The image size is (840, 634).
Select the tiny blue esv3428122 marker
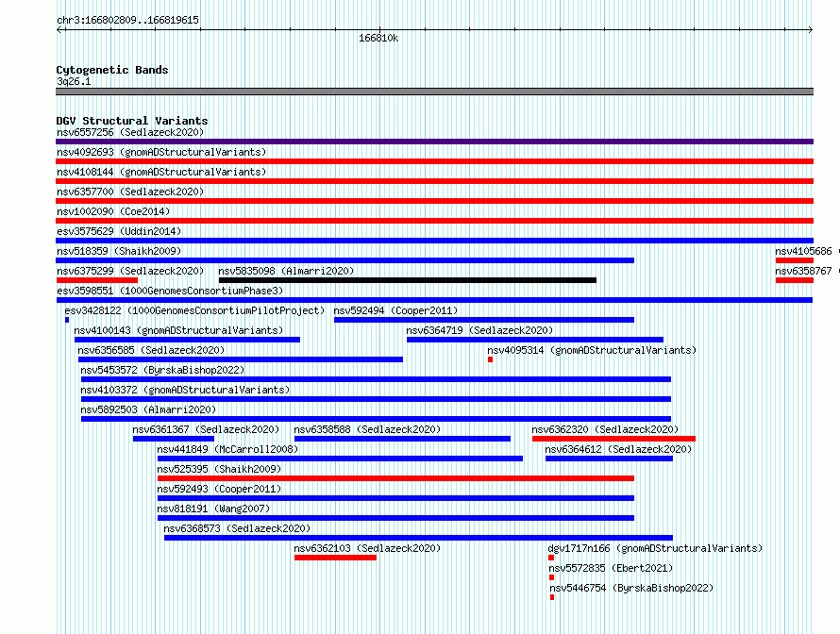(x=67, y=320)
